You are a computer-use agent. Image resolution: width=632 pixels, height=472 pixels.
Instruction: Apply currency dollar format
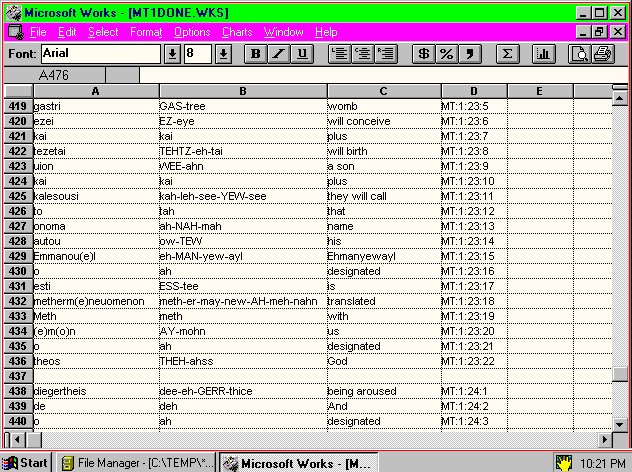(424, 54)
